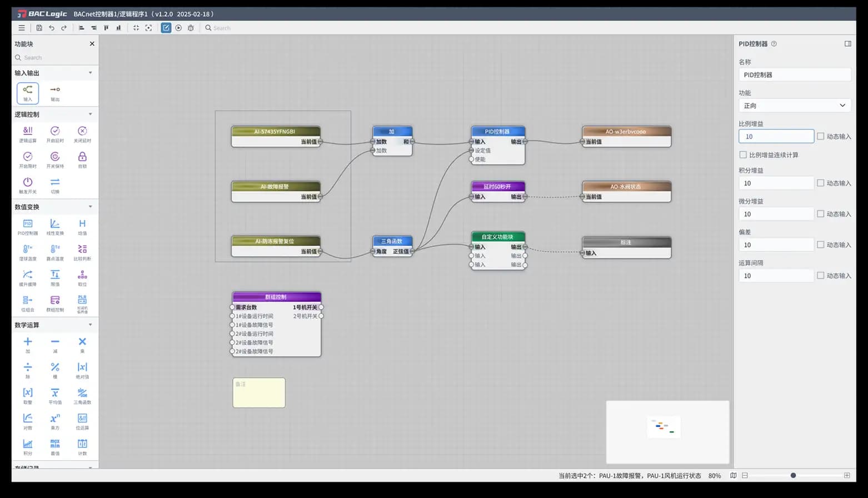Screen dimensions: 868x498
Task: Click the 功能块 panel search box
Action: click(55, 58)
